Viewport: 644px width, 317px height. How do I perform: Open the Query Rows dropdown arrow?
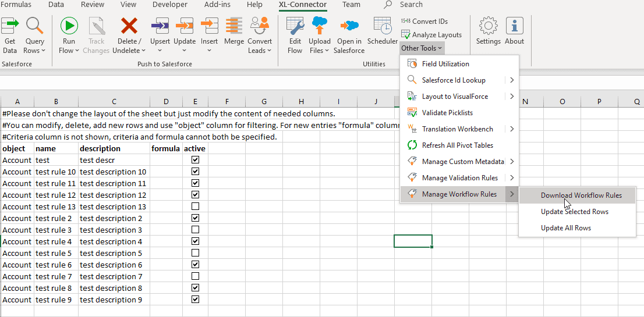click(x=43, y=51)
